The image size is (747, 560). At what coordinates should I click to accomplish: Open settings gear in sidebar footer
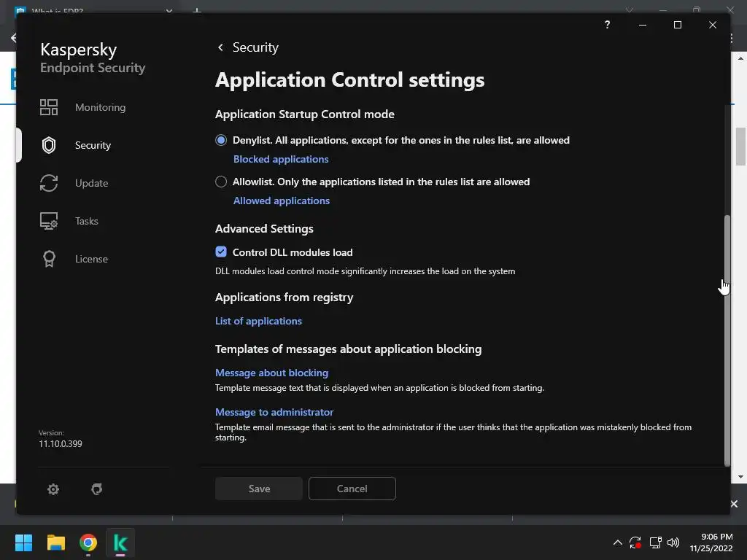pyautogui.click(x=53, y=489)
